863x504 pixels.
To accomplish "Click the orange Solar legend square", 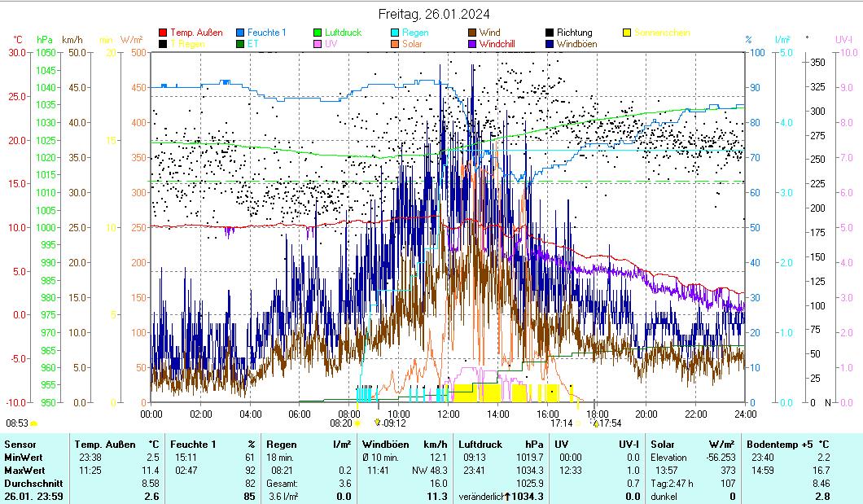I will click(x=396, y=44).
